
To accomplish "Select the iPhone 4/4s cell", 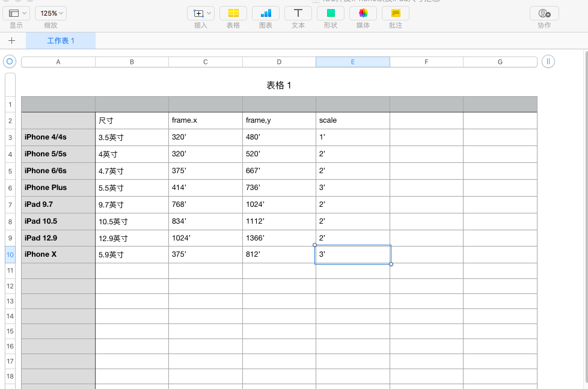I will [58, 137].
